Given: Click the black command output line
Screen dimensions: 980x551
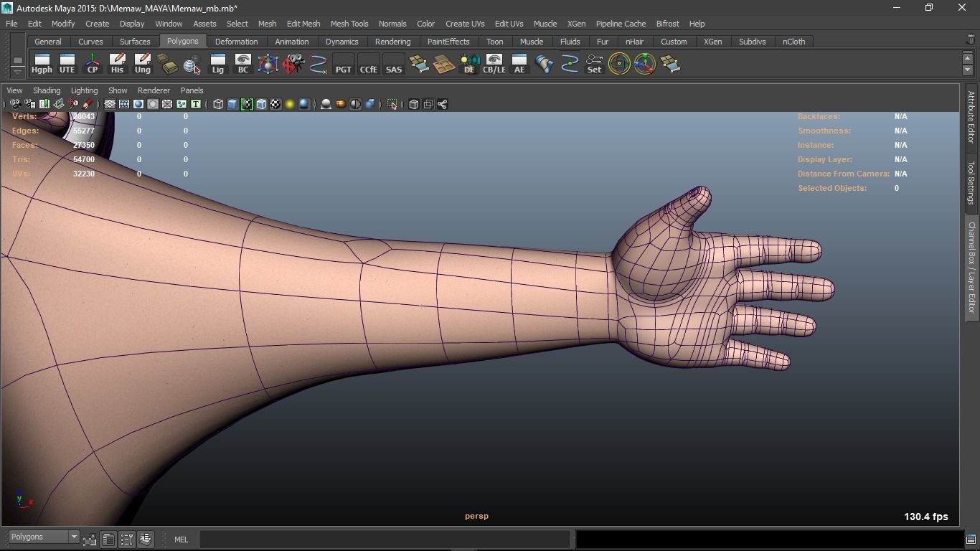Looking at the screenshot, I should [769, 539].
